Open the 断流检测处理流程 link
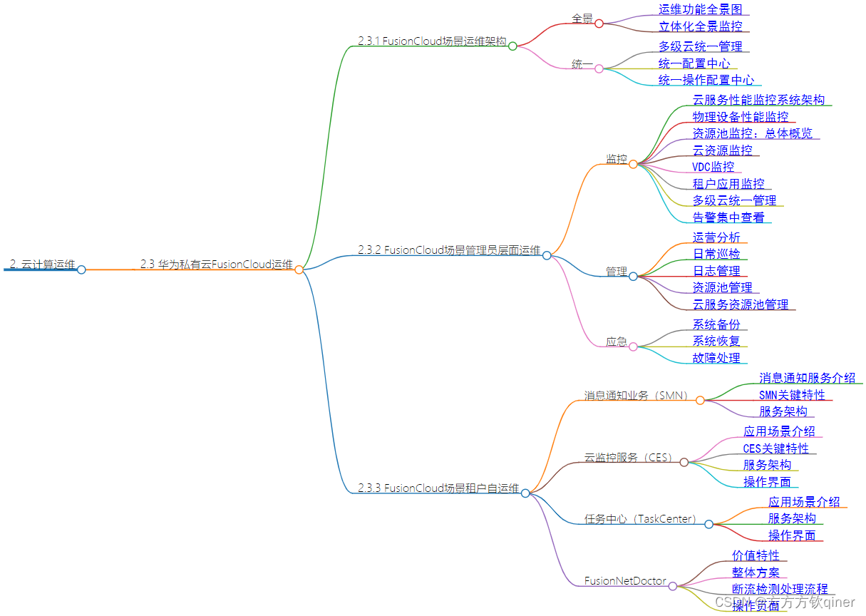The image size is (866, 616). (x=780, y=589)
